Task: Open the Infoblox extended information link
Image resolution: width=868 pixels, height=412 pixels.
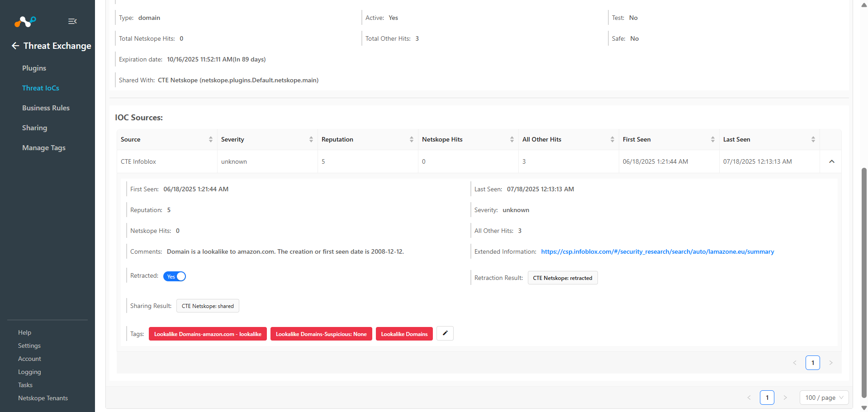Action: [657, 251]
